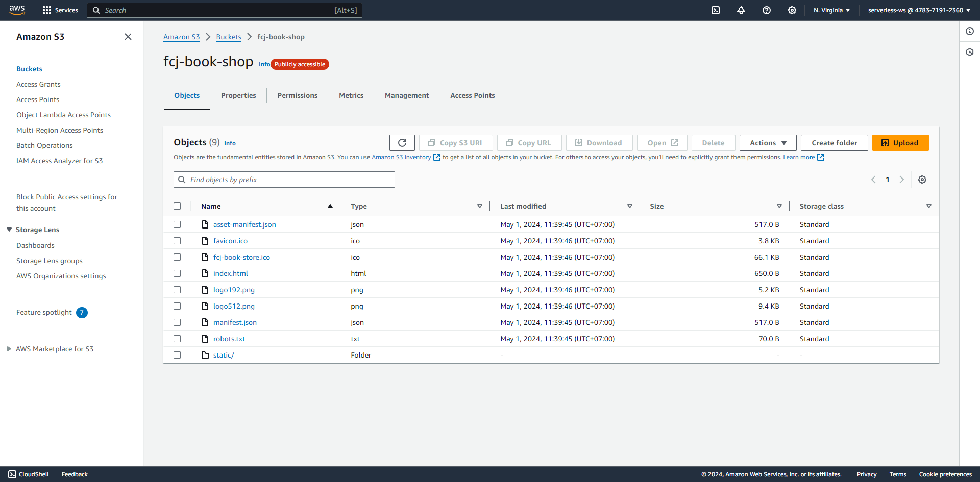Check the logo192.png row checkbox
This screenshot has height=482, width=980.
pyautogui.click(x=177, y=290)
